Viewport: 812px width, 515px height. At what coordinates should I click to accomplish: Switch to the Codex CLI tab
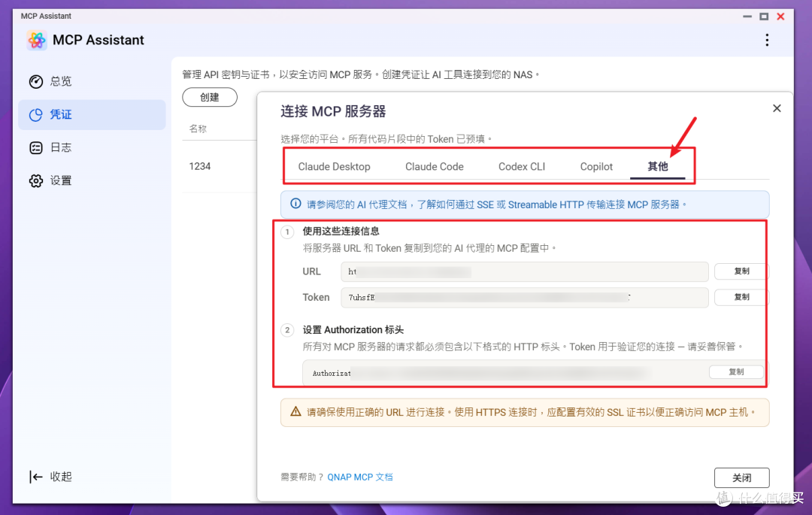coord(522,167)
